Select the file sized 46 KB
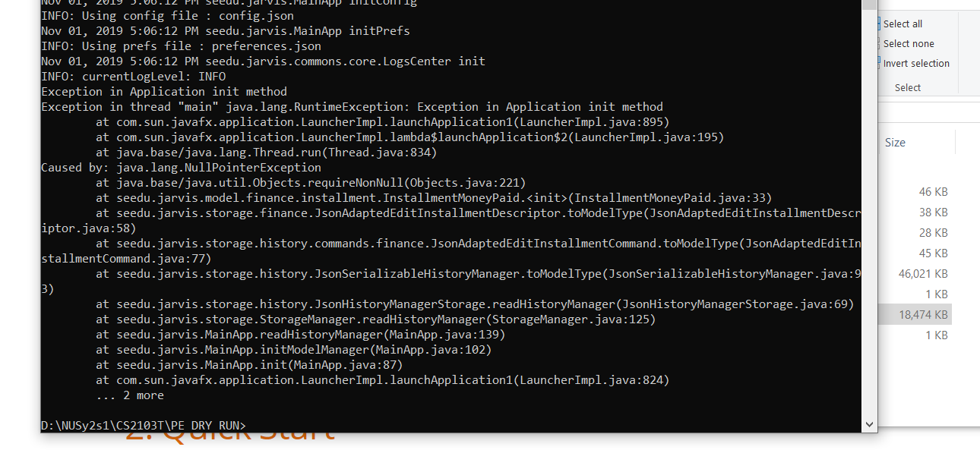This screenshot has height=450, width=980. [x=933, y=192]
